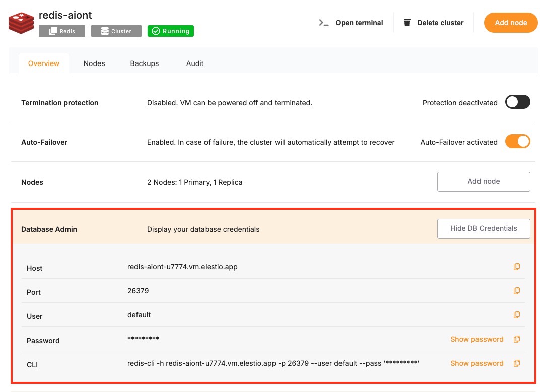
Task: Click the trash icon for Delete cluster
Action: 407,23
